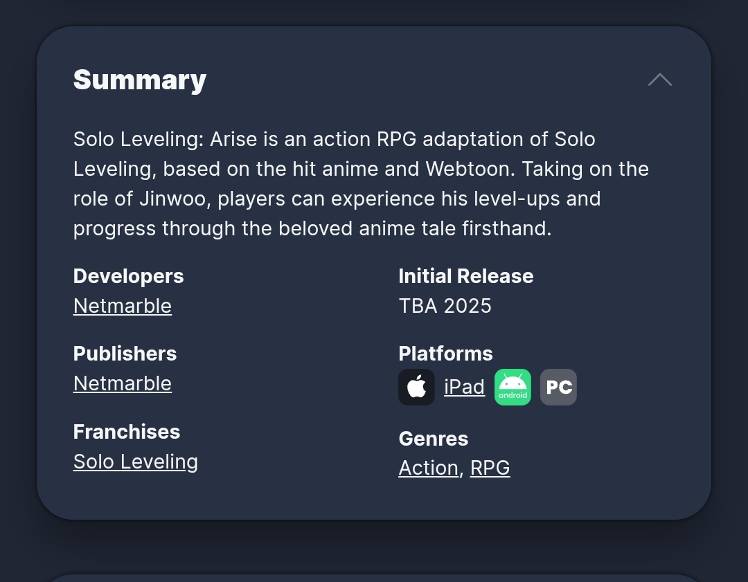Open the Netmarble link under Publishers
This screenshot has width=748, height=582.
click(122, 384)
